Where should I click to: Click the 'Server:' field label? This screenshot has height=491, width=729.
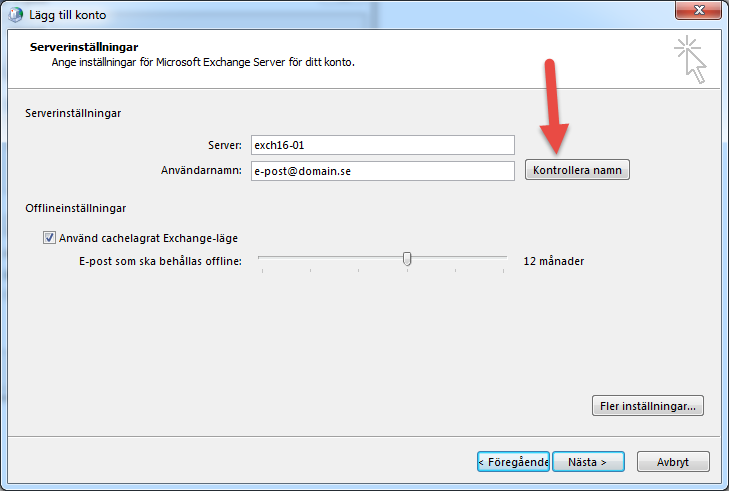(x=225, y=145)
